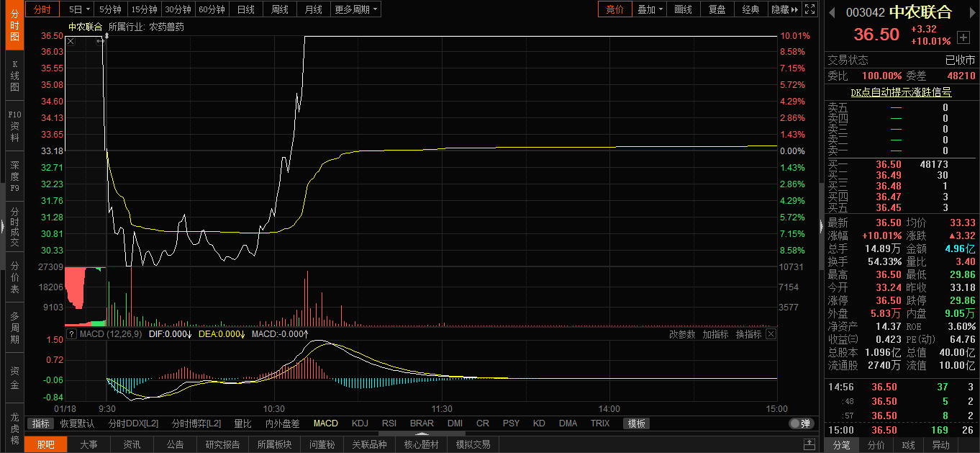Viewport: 980px width, 453px height.
Task: Select the KDJ indicator tab
Action: [x=360, y=423]
